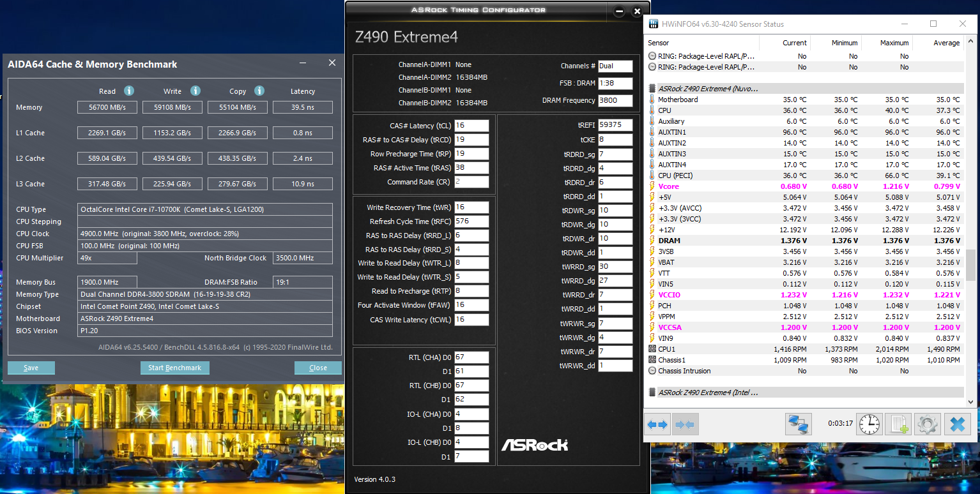Open the HWiNFO remote network monitoring icon

798,424
